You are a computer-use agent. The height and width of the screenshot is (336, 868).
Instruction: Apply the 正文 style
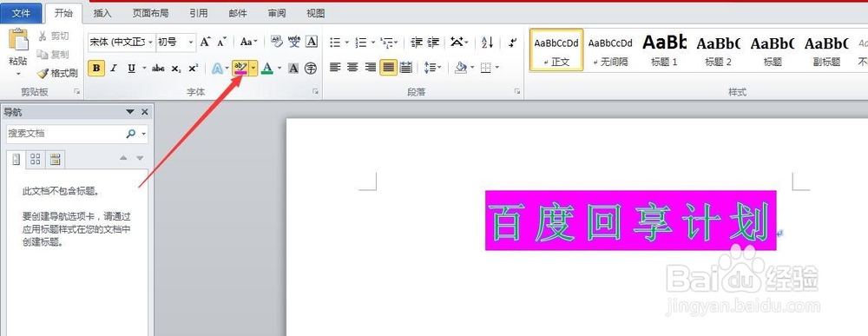(556, 49)
